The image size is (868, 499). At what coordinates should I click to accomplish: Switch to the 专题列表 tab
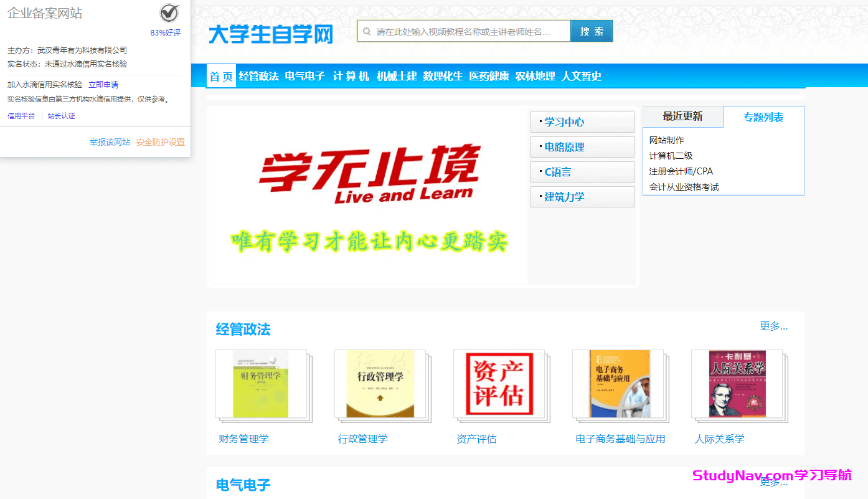point(763,116)
